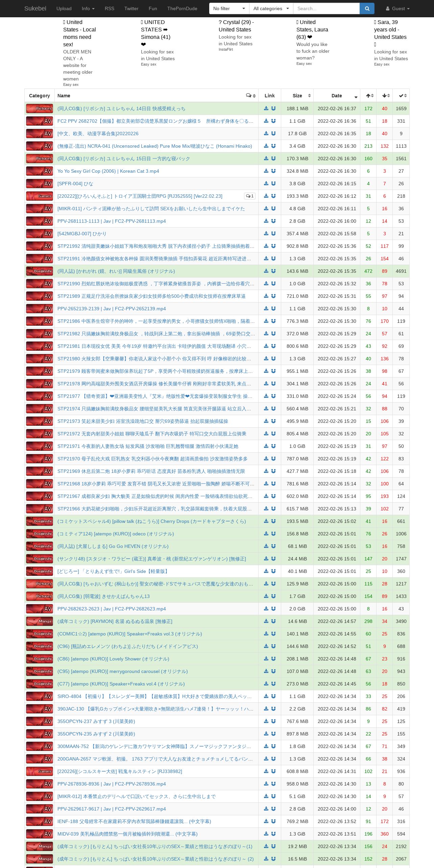Open the Upload page
This screenshot has width=434, height=868.
coord(64,8)
